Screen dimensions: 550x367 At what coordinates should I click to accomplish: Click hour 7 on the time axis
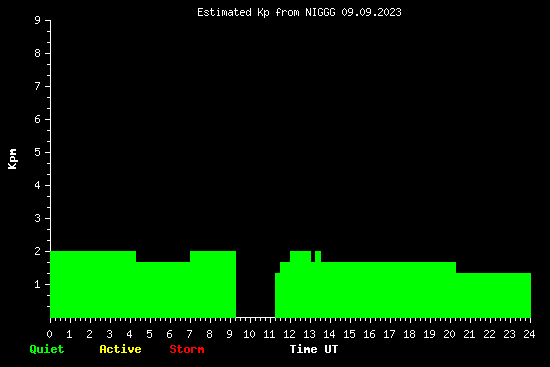pyautogui.click(x=189, y=334)
